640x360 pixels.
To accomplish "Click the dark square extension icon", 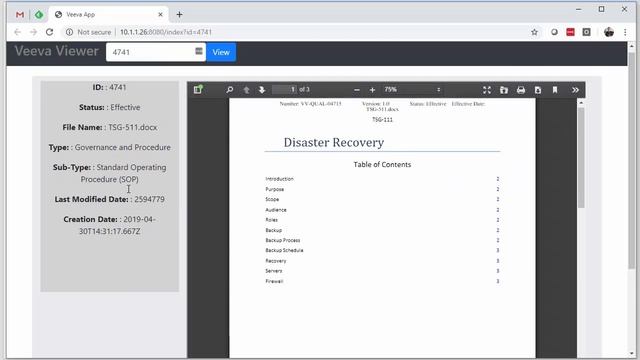I will [x=587, y=32].
